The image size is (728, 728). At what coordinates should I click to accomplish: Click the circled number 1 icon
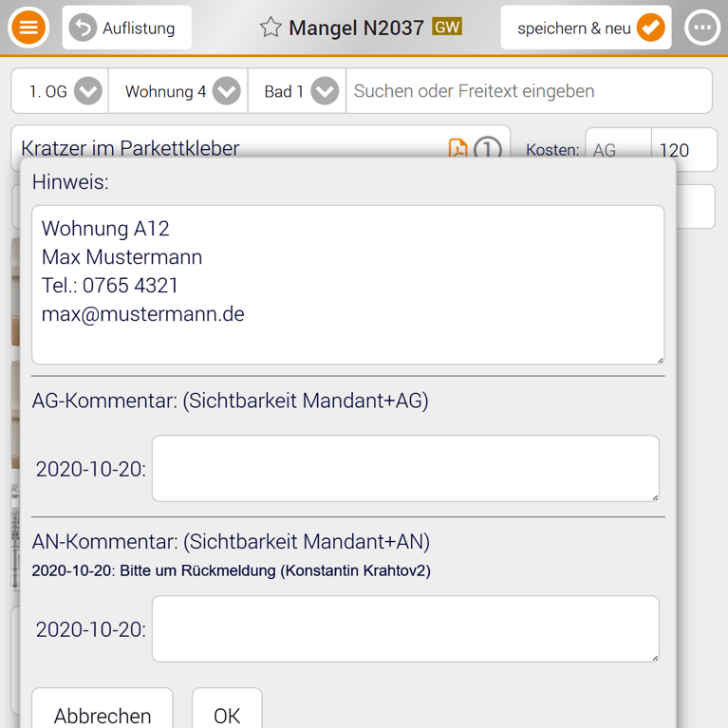coord(488,148)
